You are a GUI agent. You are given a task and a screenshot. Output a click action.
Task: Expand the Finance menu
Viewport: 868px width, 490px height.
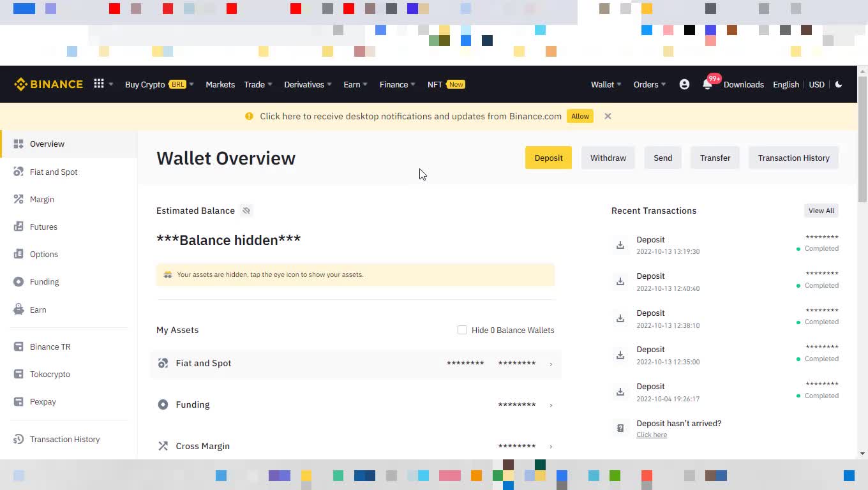coord(398,84)
